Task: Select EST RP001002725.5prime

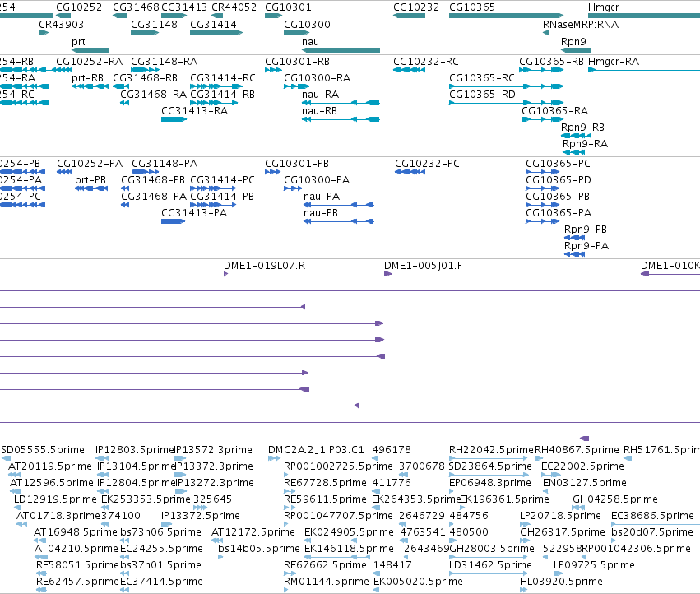Action: tap(338, 466)
